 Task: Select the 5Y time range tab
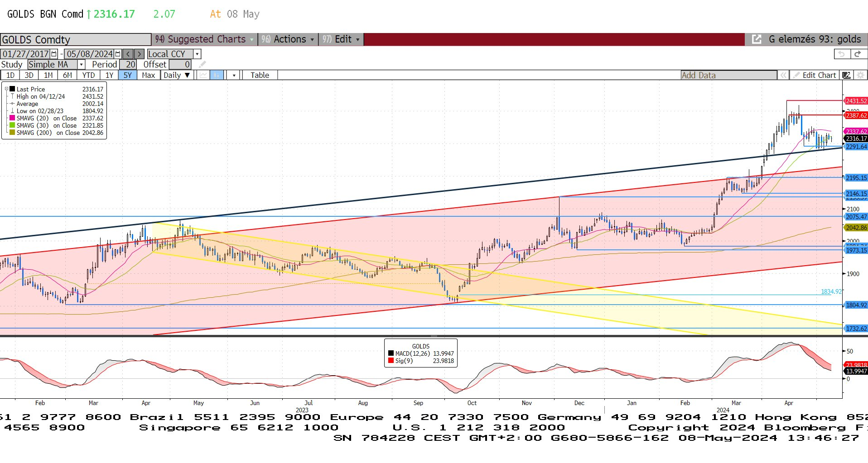(128, 75)
